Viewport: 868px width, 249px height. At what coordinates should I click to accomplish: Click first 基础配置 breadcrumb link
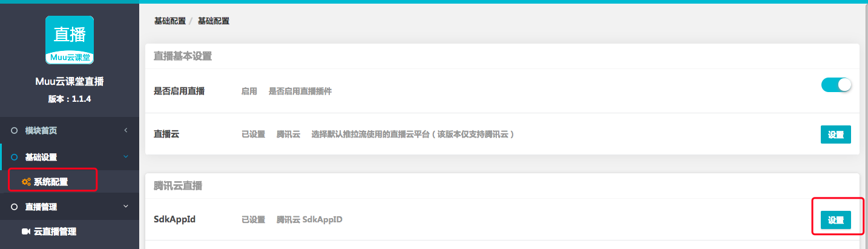[x=170, y=21]
